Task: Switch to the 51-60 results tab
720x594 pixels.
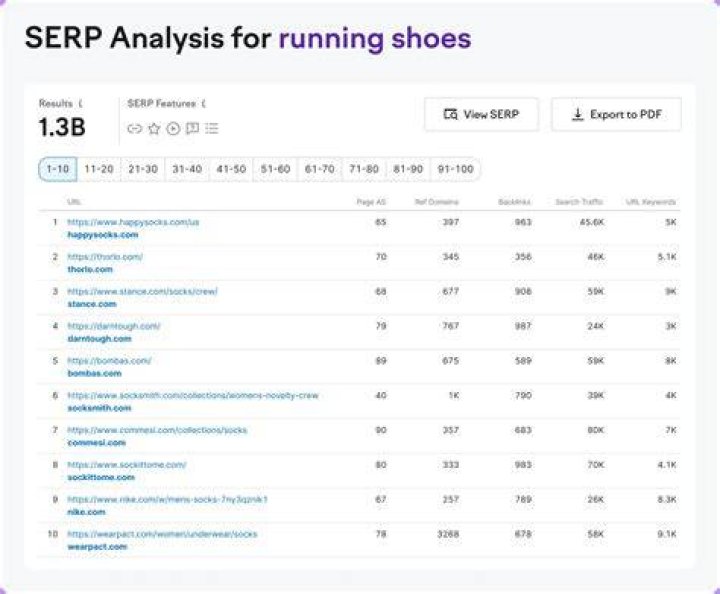Action: [x=276, y=169]
